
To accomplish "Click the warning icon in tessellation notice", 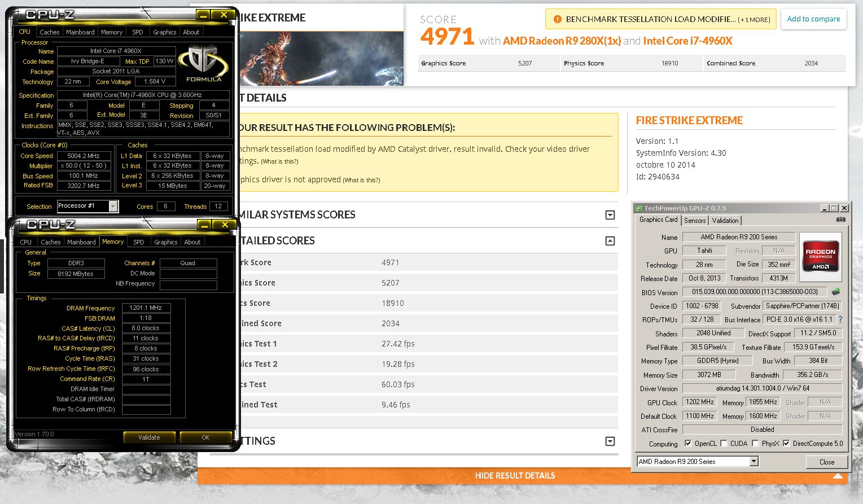I will (558, 19).
